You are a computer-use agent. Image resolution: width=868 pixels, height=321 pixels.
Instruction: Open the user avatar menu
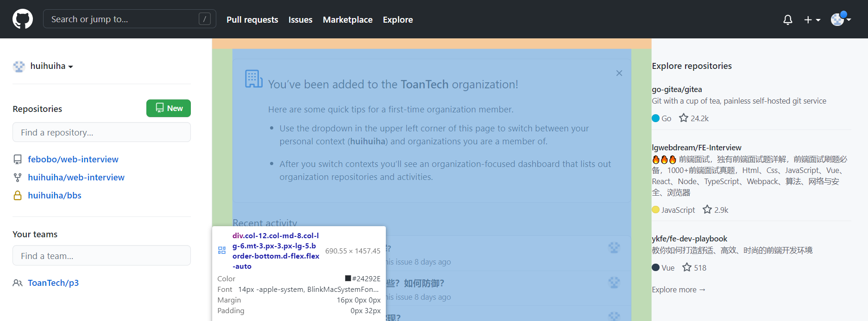841,19
